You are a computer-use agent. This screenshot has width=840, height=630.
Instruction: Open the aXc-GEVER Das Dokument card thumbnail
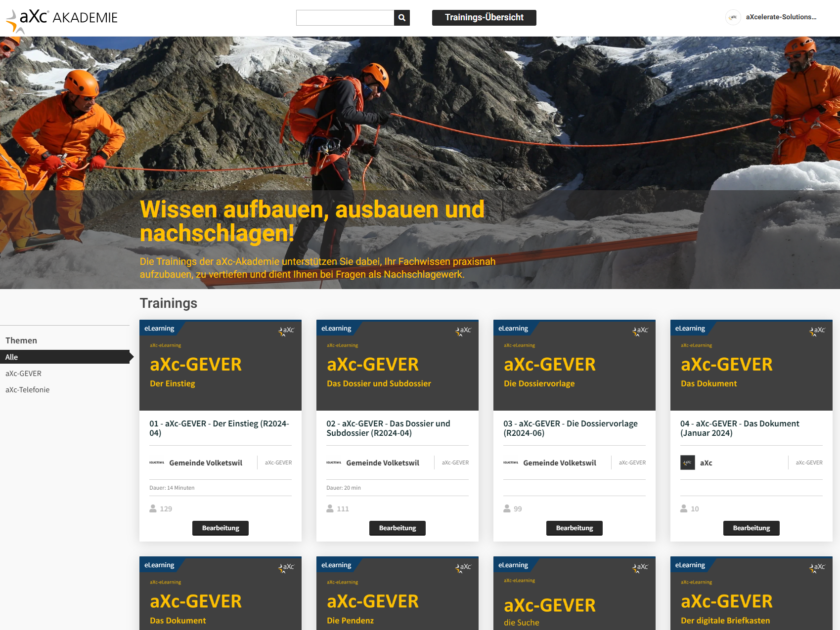751,365
